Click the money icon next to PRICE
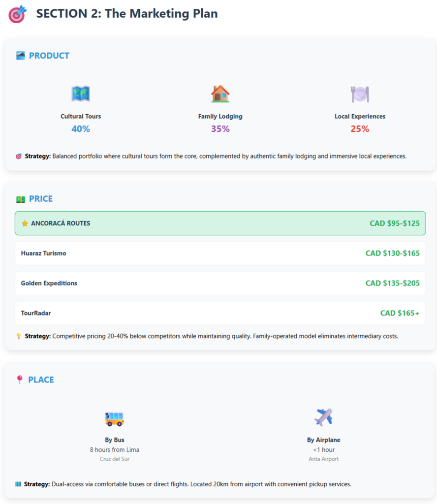This screenshot has width=437, height=504. (21, 199)
